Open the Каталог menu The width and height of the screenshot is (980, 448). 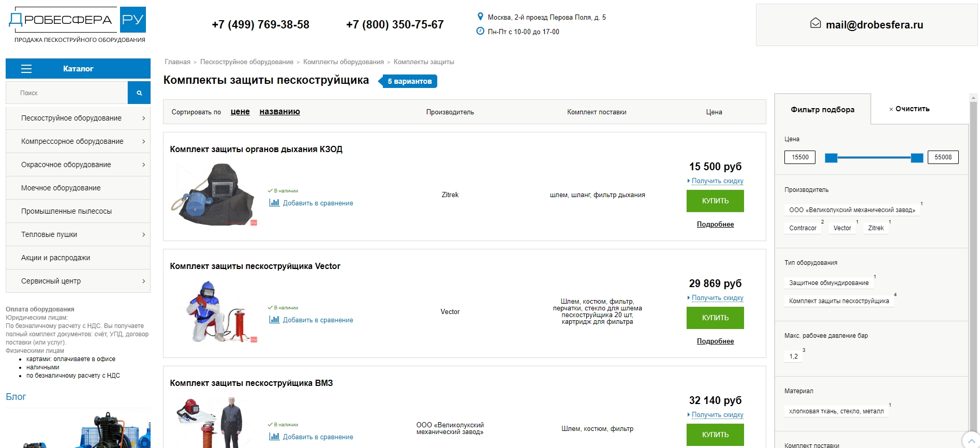tap(78, 69)
